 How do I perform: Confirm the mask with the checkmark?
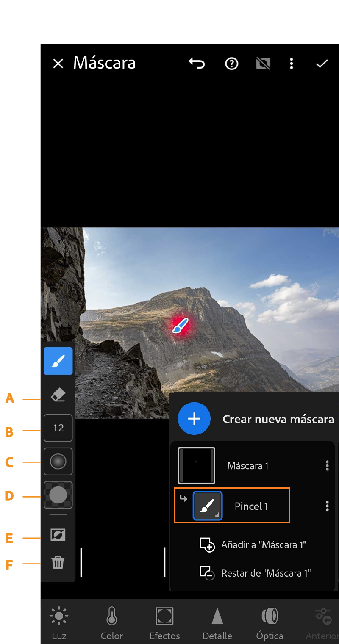coord(322,64)
